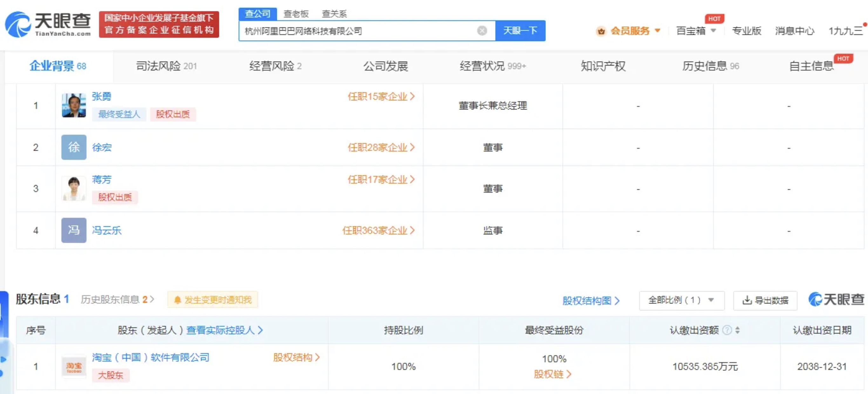
Task: Click the help question icon beside 认缴出资额
Action: click(x=727, y=330)
